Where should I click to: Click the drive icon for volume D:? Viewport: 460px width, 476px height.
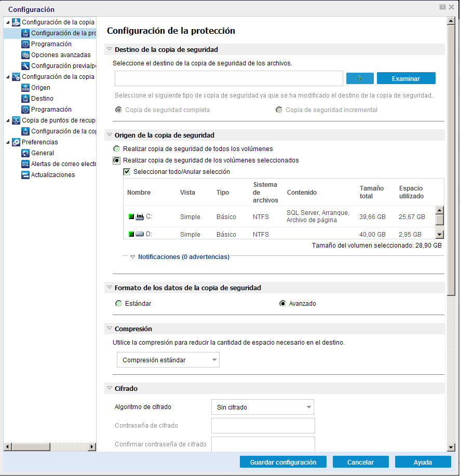[x=140, y=234]
